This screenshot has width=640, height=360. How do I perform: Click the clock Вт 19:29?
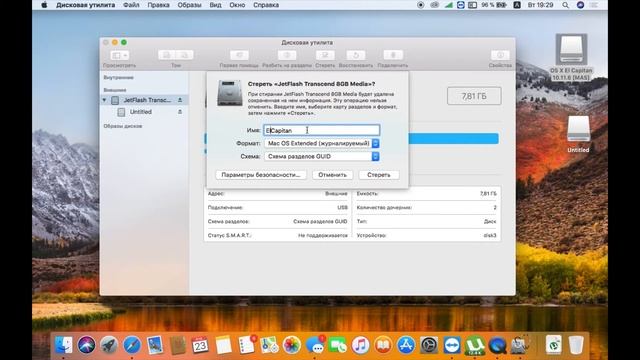[x=540, y=5]
